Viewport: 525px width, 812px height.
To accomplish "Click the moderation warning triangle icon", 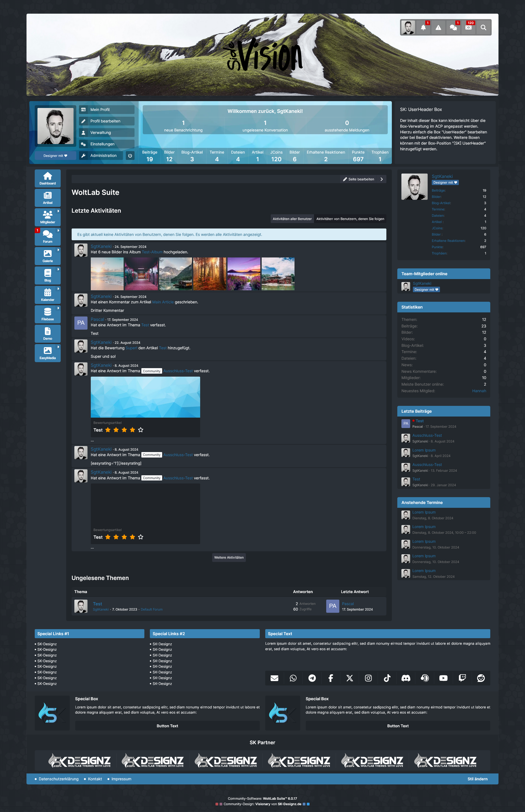I will point(438,28).
